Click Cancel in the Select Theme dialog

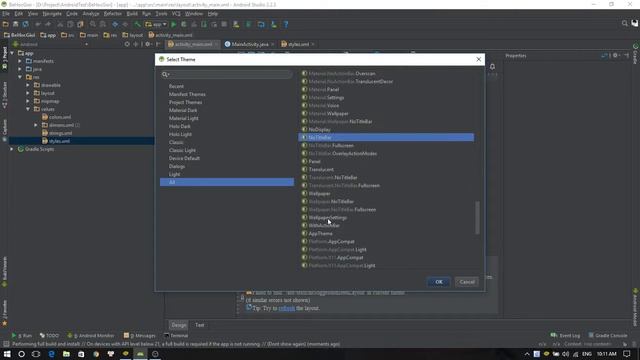[467, 282]
